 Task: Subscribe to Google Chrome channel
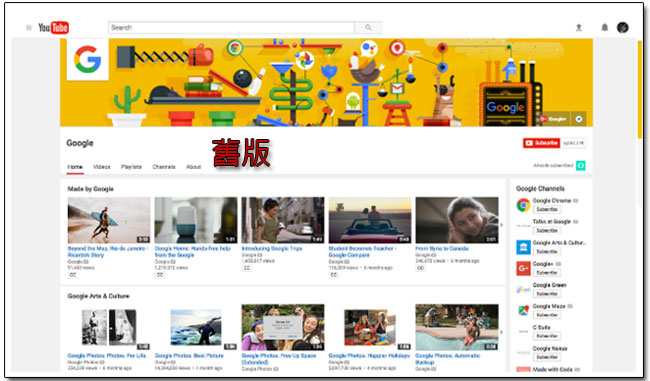(547, 209)
